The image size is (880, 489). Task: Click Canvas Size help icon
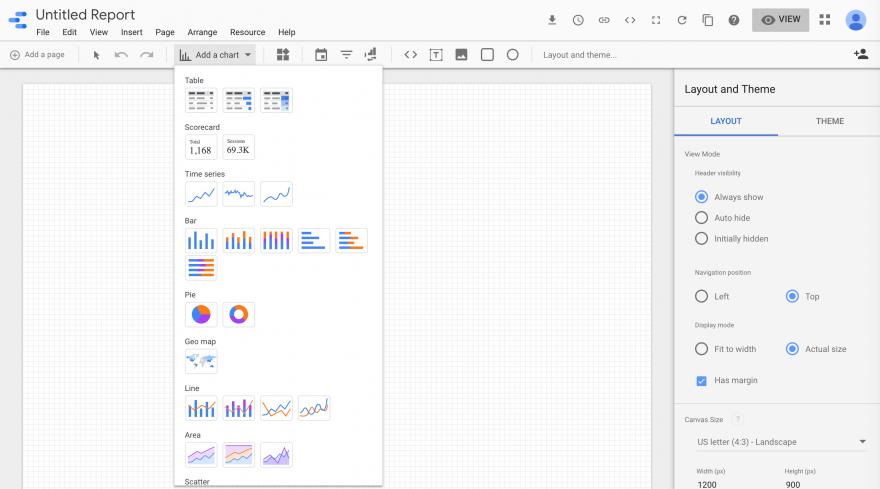pos(738,419)
